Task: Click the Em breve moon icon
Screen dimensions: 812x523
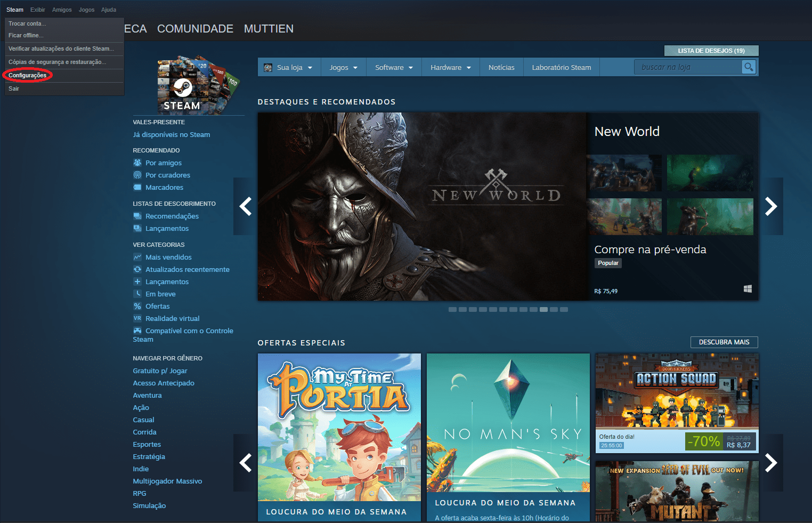Action: click(x=137, y=294)
